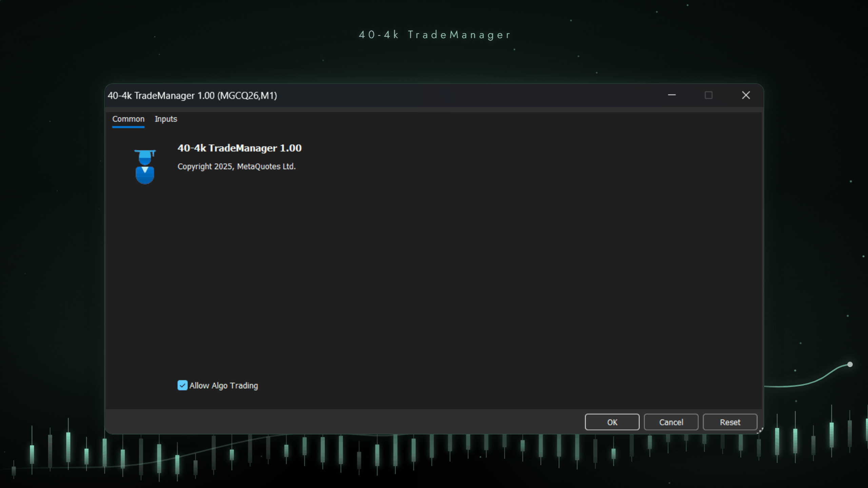This screenshot has width=868, height=488.
Task: Click the bold 40-4k TradeManager 1.00 heading
Action: [239, 148]
